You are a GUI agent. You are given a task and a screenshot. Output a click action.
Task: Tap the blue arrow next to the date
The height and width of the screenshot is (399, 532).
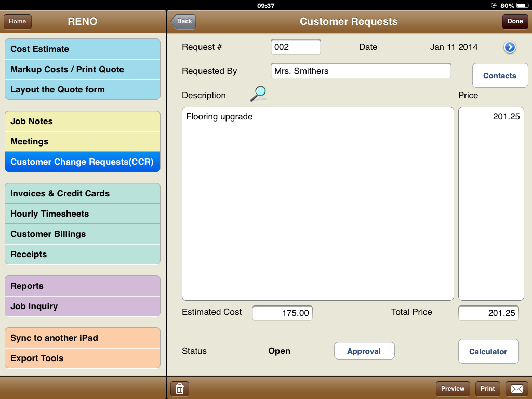[x=510, y=47]
